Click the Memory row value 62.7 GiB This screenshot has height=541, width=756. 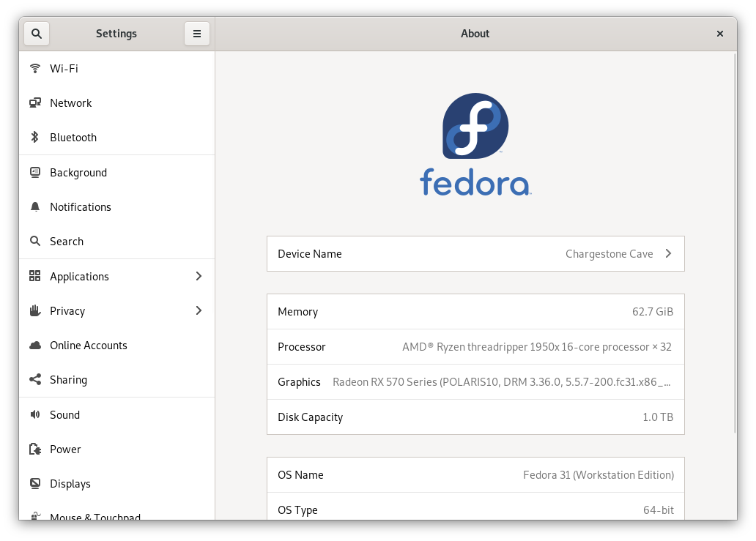pos(652,312)
